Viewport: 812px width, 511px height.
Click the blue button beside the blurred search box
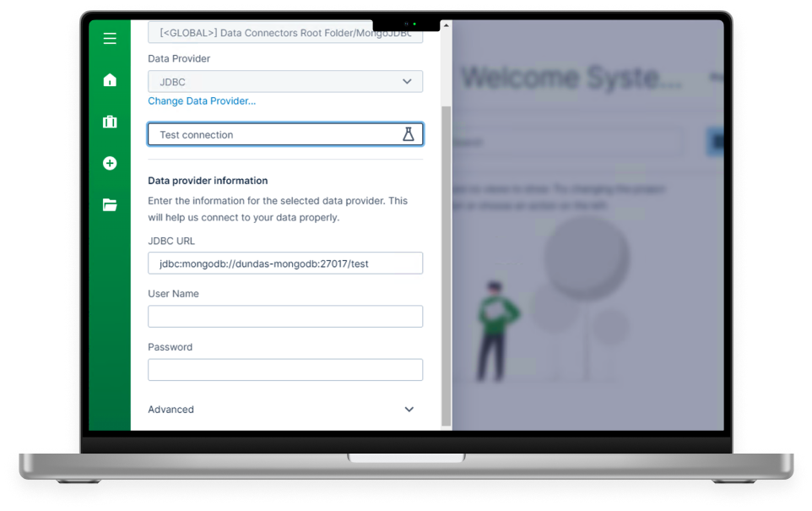point(717,142)
